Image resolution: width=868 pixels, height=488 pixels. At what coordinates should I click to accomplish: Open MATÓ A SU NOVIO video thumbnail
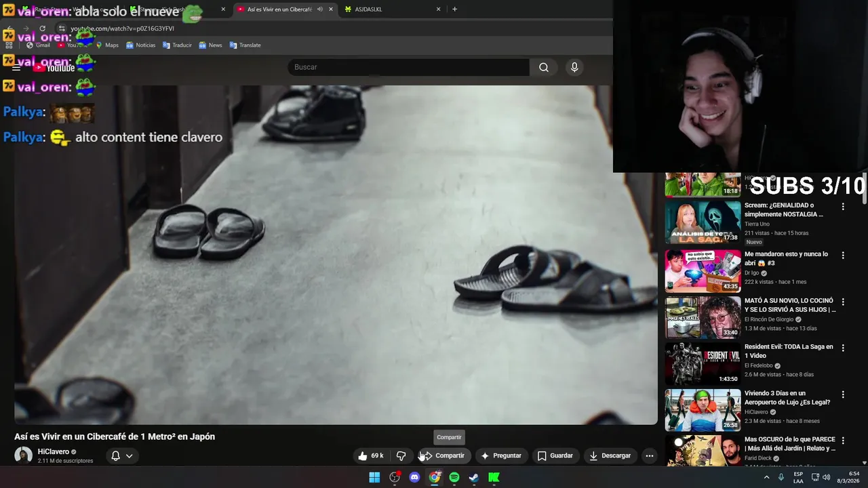pyautogui.click(x=703, y=317)
